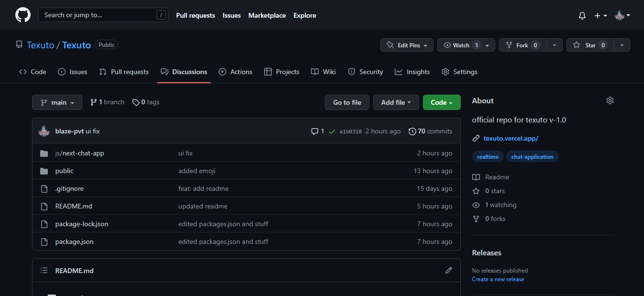
Task: Click the Texuto repository name link
Action: (x=77, y=45)
